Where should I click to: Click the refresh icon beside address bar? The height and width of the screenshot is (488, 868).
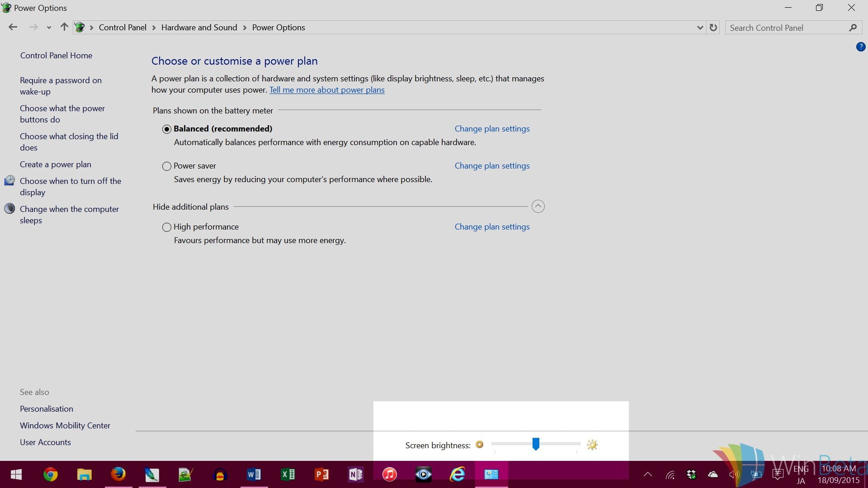[713, 28]
